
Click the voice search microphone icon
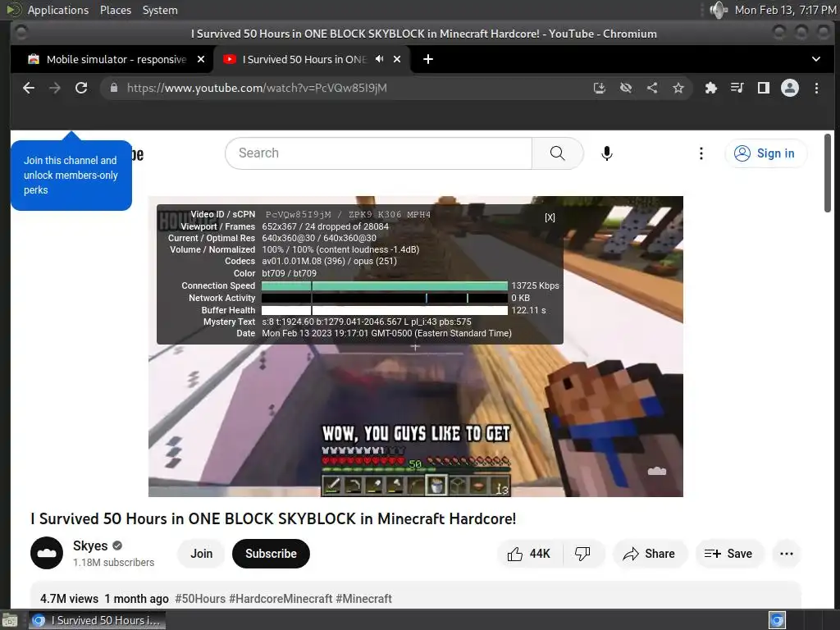tap(606, 153)
